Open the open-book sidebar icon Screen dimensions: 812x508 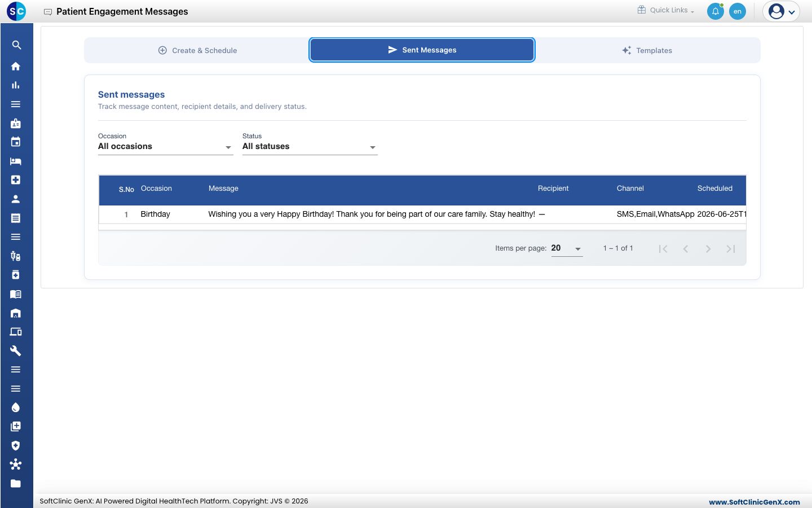tap(16, 294)
